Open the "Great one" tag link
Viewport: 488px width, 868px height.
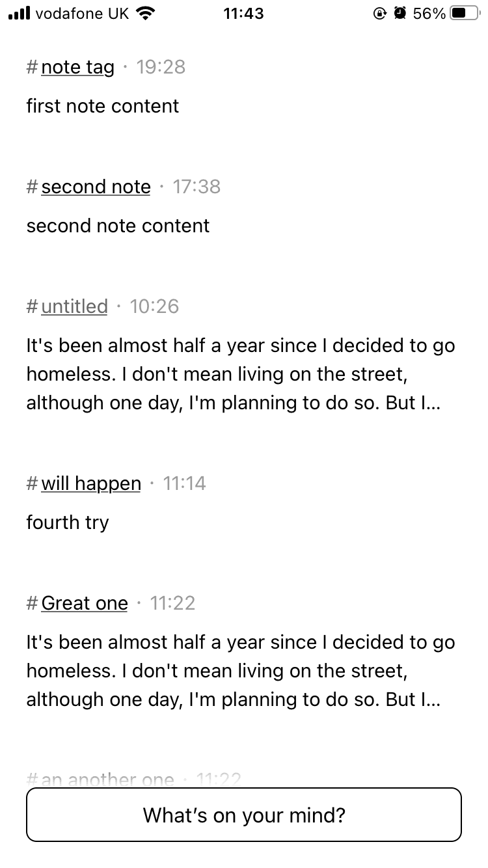click(x=85, y=603)
